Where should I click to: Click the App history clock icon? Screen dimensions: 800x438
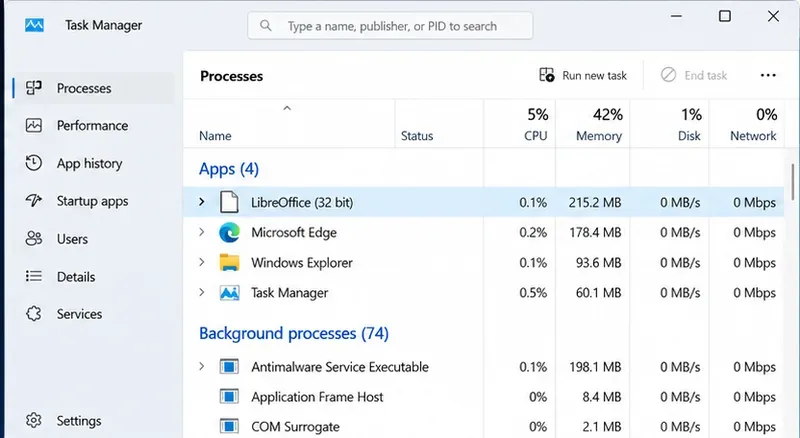click(x=34, y=163)
